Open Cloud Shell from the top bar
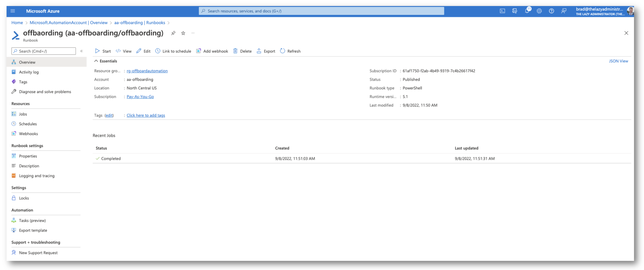 point(502,11)
